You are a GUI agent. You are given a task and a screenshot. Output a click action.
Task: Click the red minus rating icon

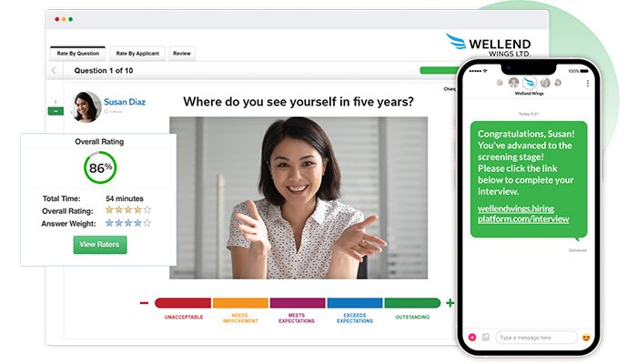pyautogui.click(x=144, y=303)
